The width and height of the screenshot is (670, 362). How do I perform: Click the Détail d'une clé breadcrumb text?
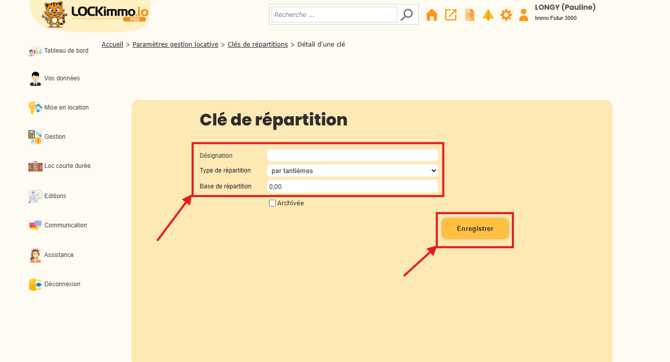pos(321,44)
